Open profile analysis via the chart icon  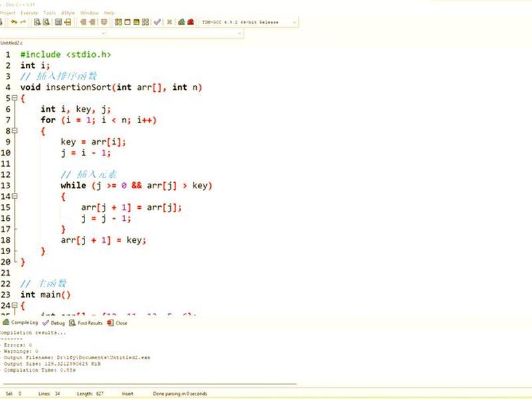pos(182,22)
